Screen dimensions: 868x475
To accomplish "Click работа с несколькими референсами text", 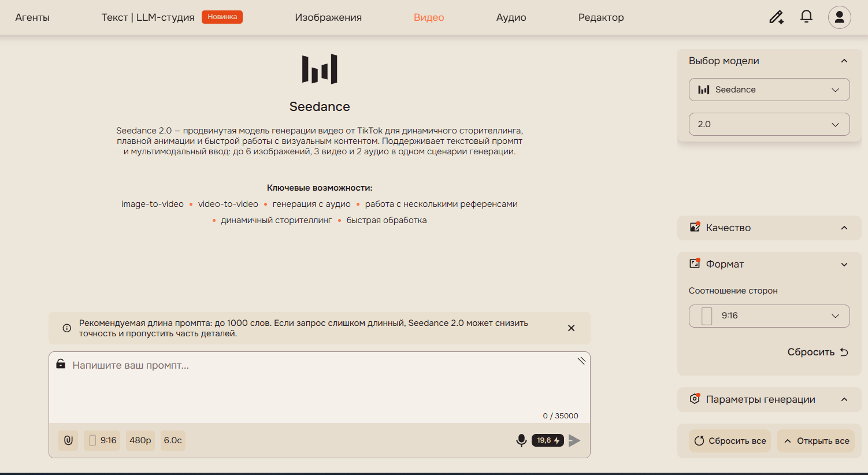I will tap(442, 204).
